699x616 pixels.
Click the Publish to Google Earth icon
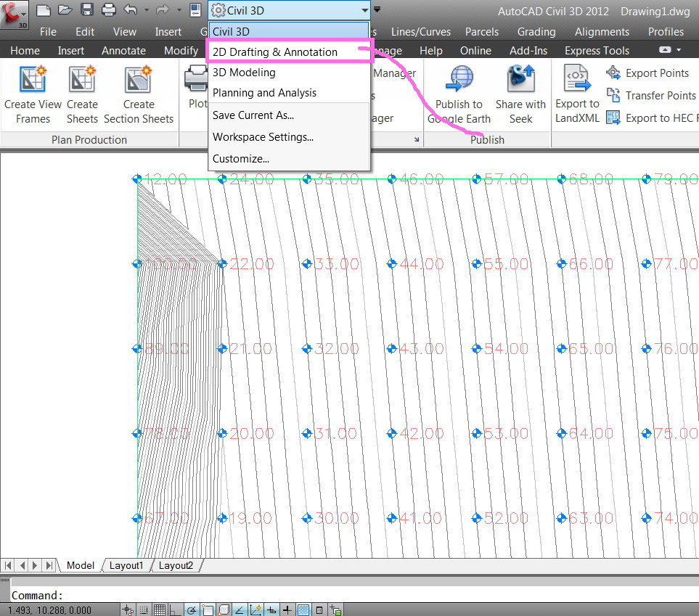(459, 79)
